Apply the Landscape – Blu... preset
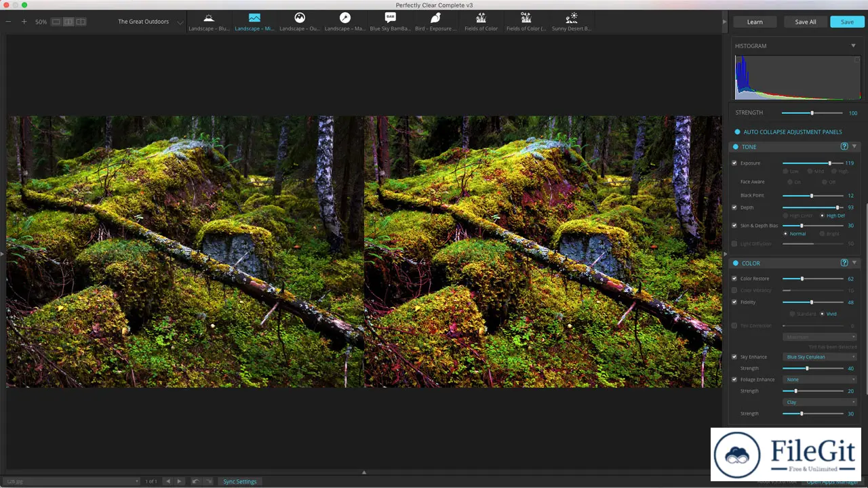The height and width of the screenshot is (488, 868). [x=209, y=22]
